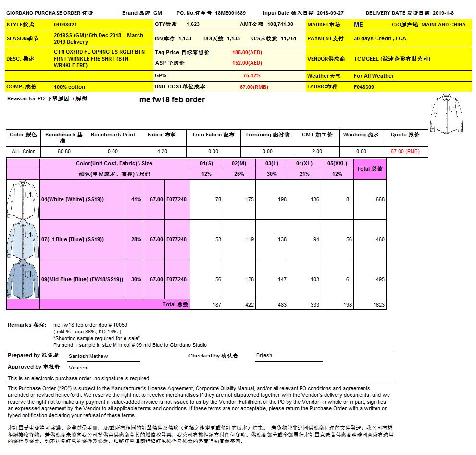Select the 04(White [White] (SS19)) color label
The width and height of the screenshot is (476, 455).
coord(73,199)
